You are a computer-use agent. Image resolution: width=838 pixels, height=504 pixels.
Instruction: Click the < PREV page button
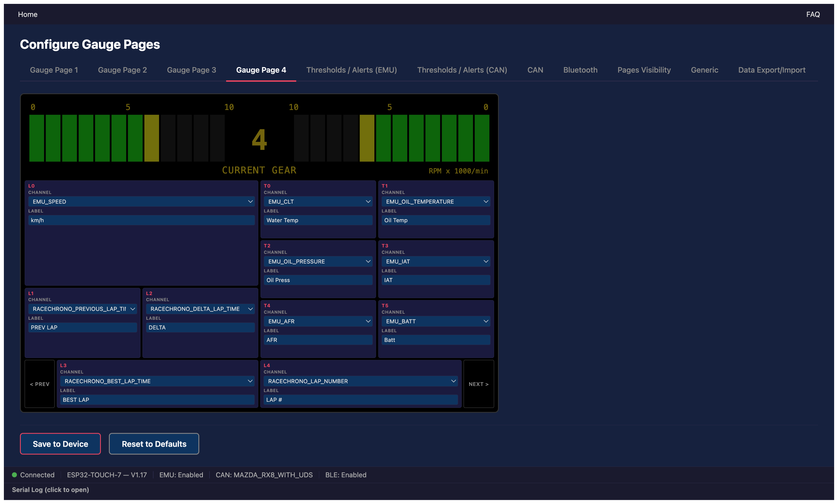pos(40,384)
